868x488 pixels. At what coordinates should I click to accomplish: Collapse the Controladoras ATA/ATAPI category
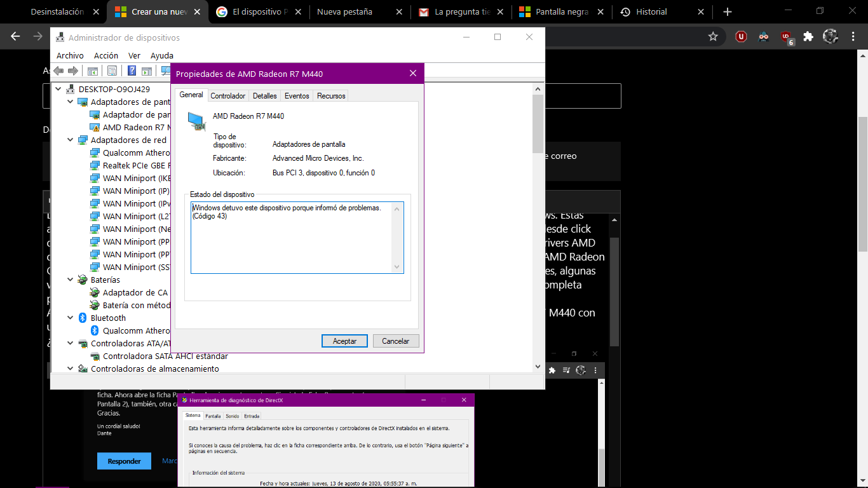[x=71, y=343]
